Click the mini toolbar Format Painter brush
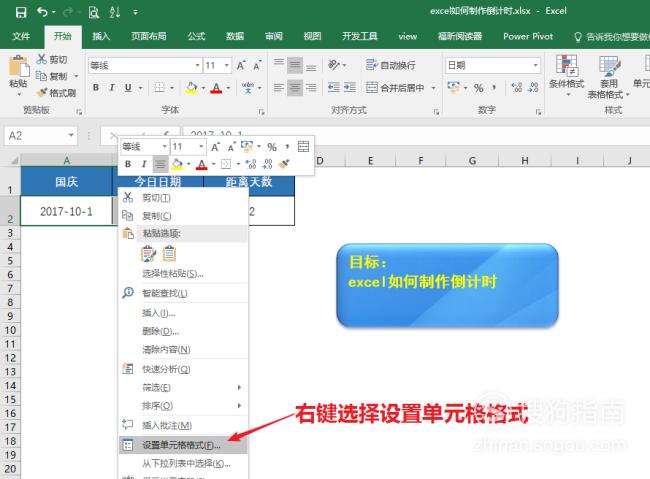This screenshot has width=650, height=479. (284, 164)
